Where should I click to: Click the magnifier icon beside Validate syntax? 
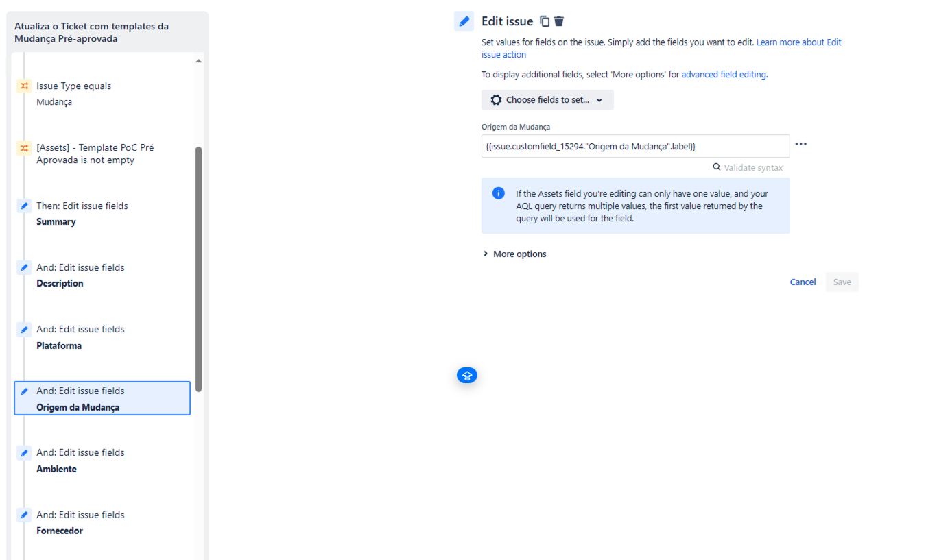pyautogui.click(x=717, y=167)
